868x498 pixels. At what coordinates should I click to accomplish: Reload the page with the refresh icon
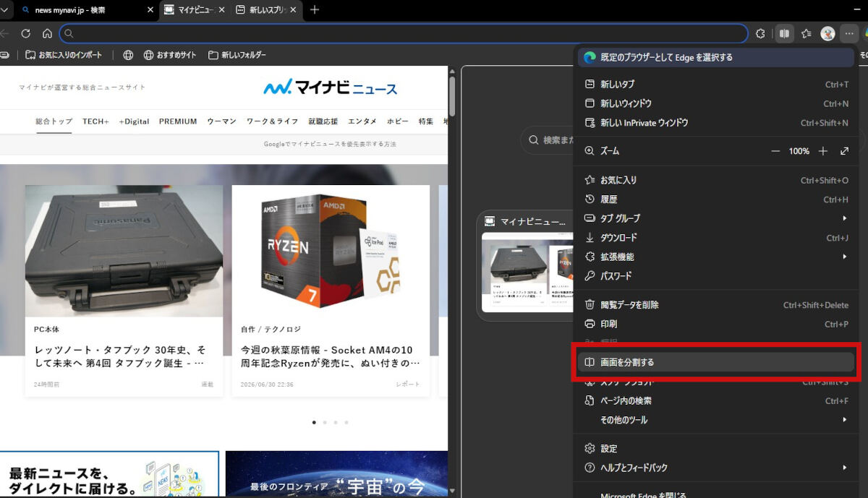click(25, 33)
